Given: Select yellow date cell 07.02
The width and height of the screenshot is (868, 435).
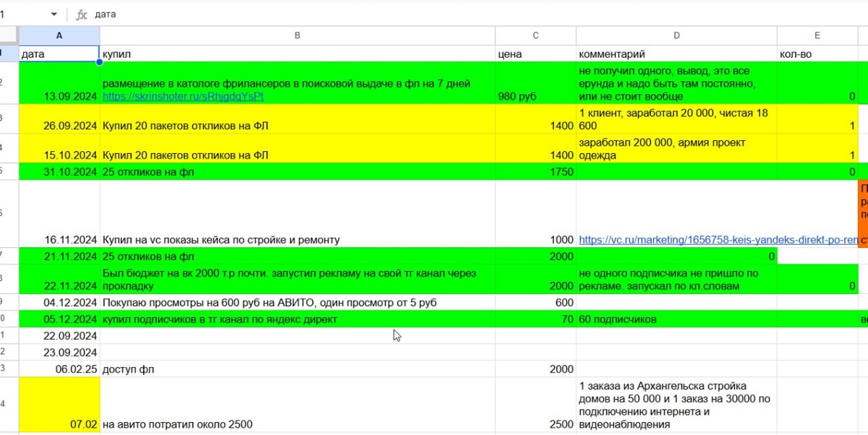Looking at the screenshot, I should [x=59, y=405].
